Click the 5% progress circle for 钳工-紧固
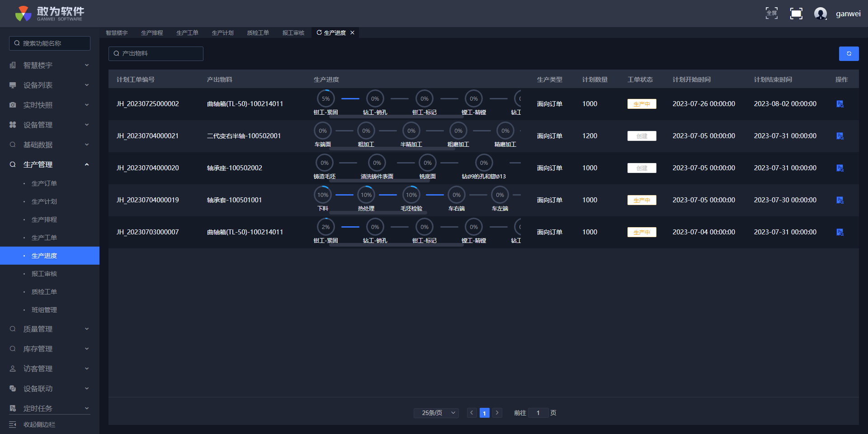The height and width of the screenshot is (434, 868). point(325,99)
